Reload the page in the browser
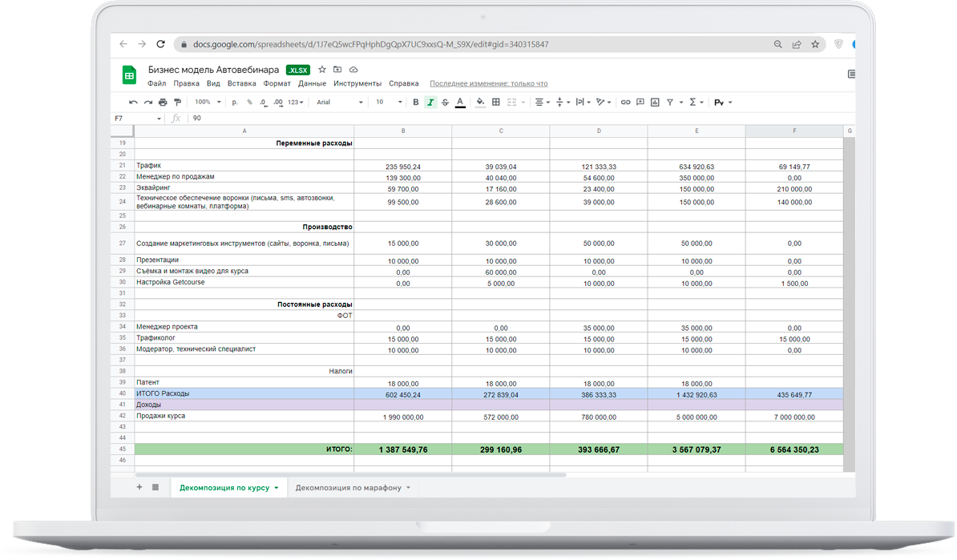The height and width of the screenshot is (560, 957). (x=160, y=45)
